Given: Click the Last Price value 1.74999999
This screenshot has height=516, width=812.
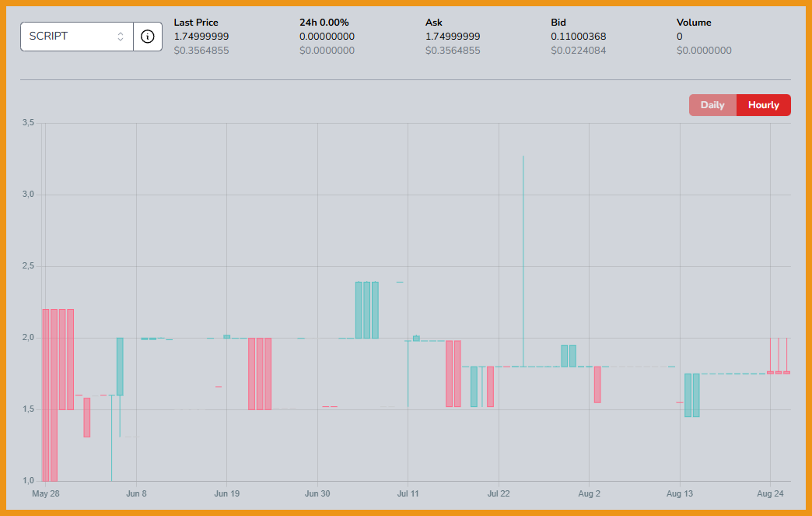Looking at the screenshot, I should click(x=201, y=37).
